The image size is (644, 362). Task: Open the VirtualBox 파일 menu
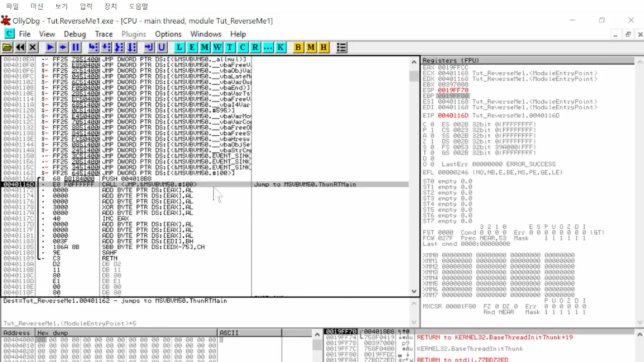12,6
